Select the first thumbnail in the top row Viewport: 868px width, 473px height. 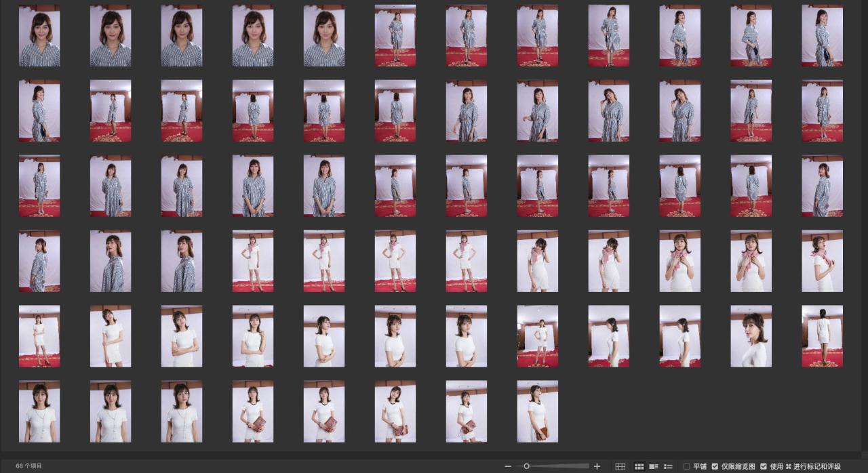pos(39,36)
